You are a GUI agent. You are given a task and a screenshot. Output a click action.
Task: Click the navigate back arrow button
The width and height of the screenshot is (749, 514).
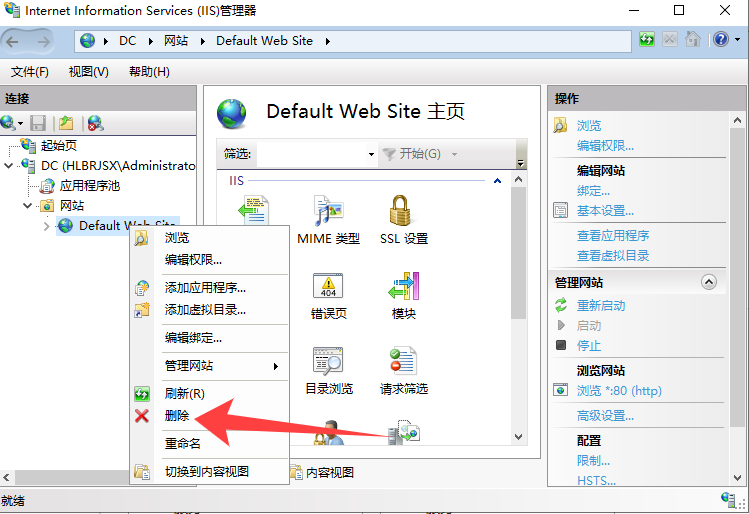[17, 41]
